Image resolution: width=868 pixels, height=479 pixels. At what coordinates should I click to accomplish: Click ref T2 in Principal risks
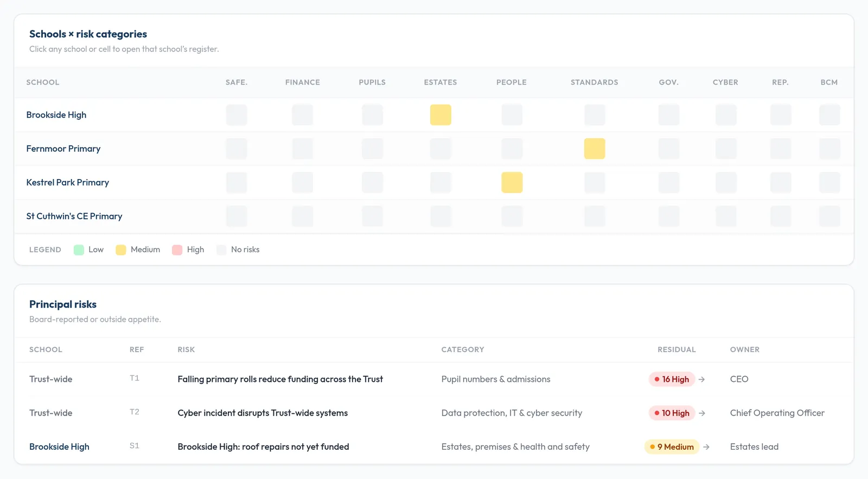point(135,412)
